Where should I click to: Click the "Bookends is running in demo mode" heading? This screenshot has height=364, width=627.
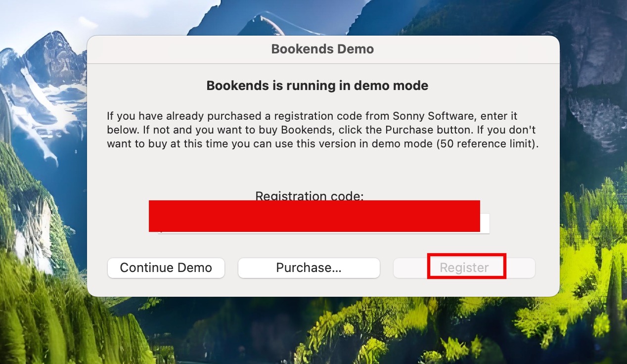pos(317,86)
